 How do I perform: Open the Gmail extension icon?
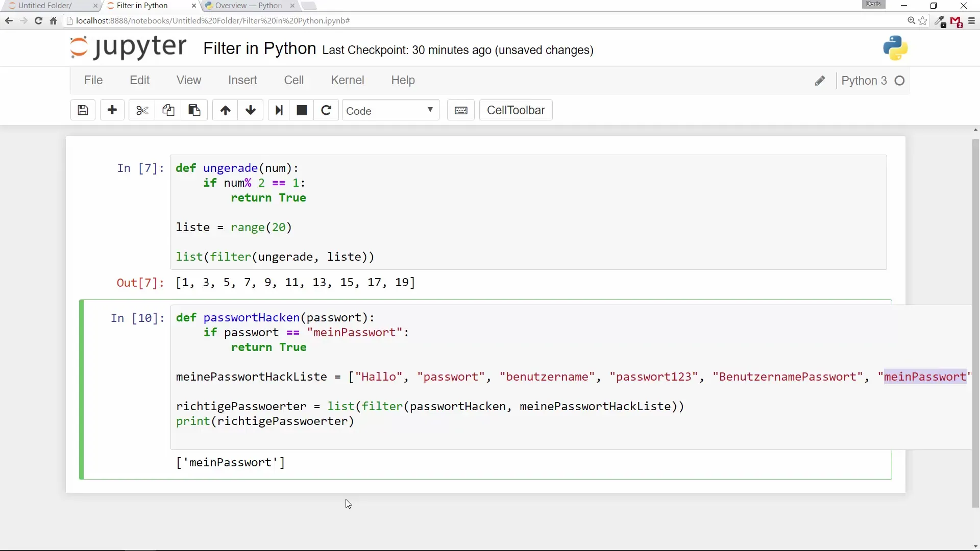pos(956,21)
